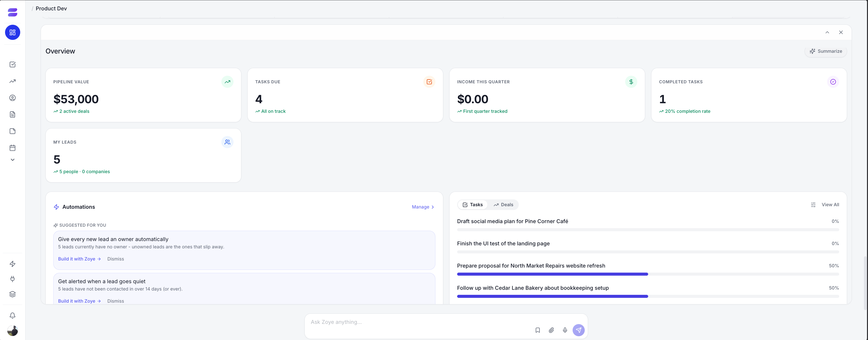Click North Market Repairs proposal progress bar

coord(648,274)
